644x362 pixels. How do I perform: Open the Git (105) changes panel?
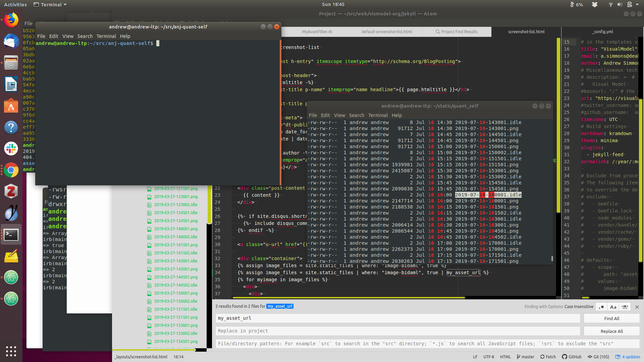point(598,357)
